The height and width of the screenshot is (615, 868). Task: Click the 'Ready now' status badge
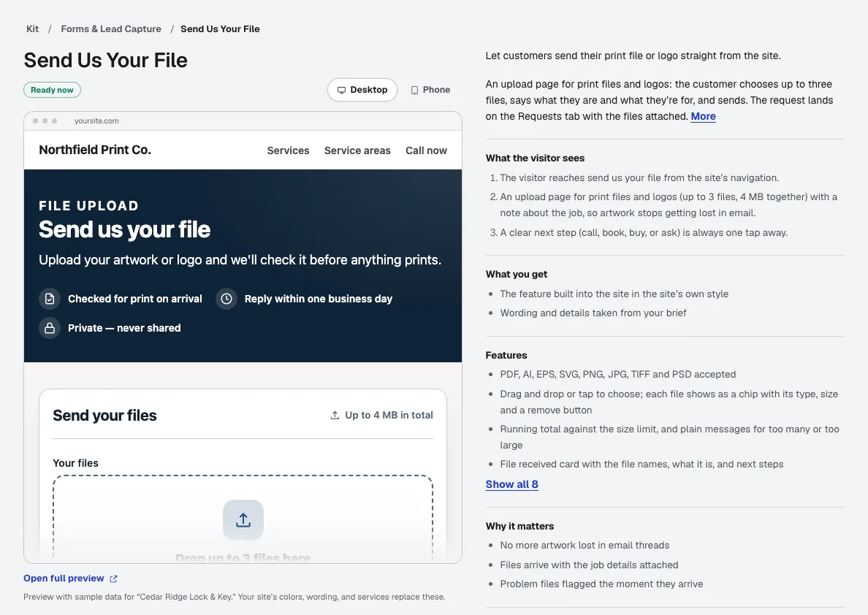click(52, 90)
